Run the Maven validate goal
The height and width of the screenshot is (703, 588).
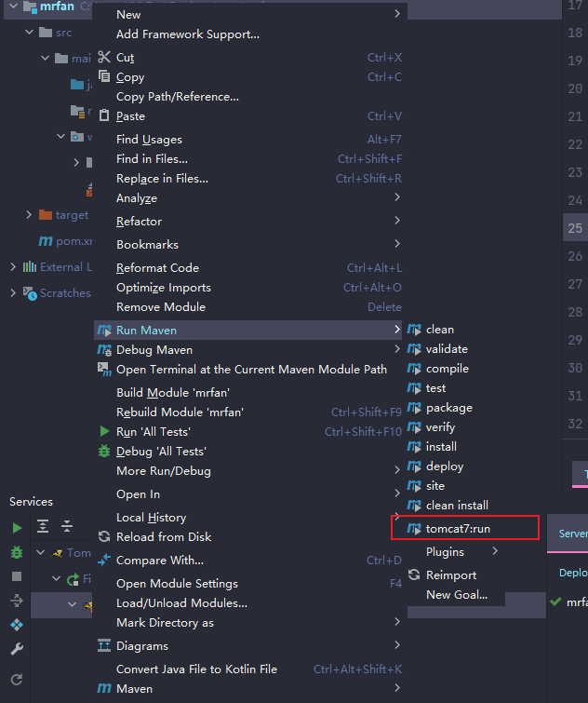point(447,349)
